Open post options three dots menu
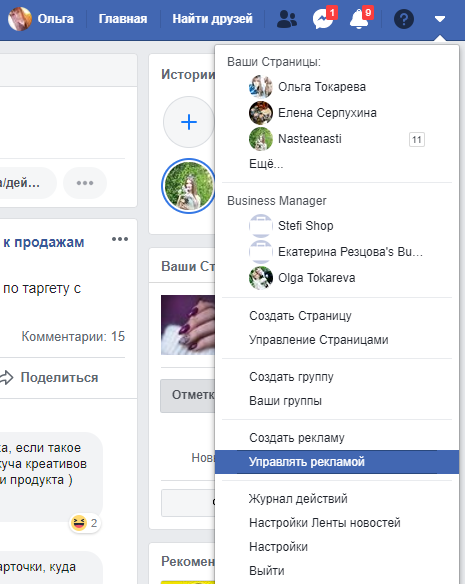The width and height of the screenshot is (465, 584). tap(120, 239)
